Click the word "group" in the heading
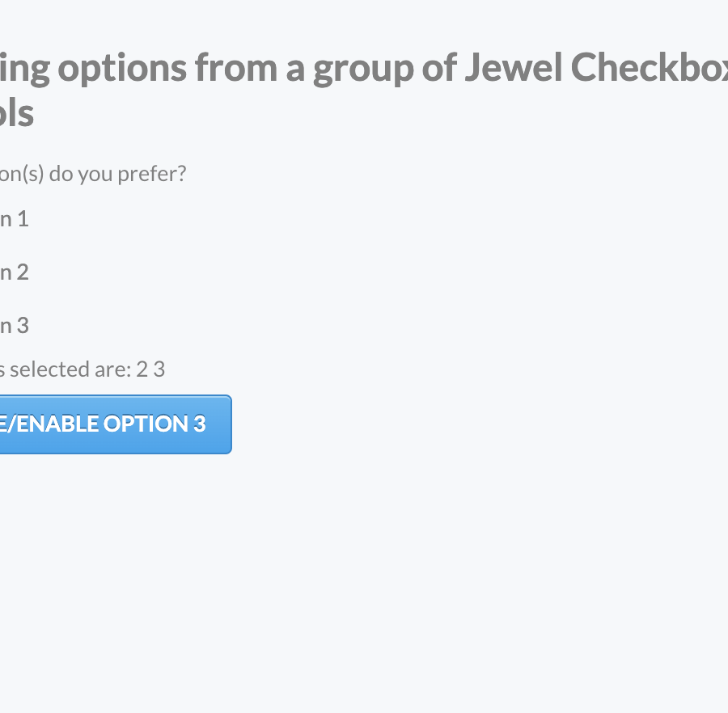 click(364, 68)
